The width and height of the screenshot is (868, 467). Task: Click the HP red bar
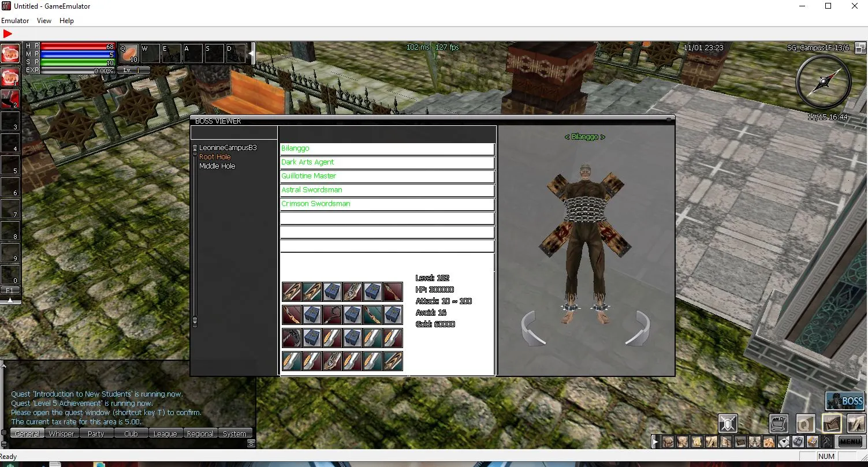pos(78,47)
